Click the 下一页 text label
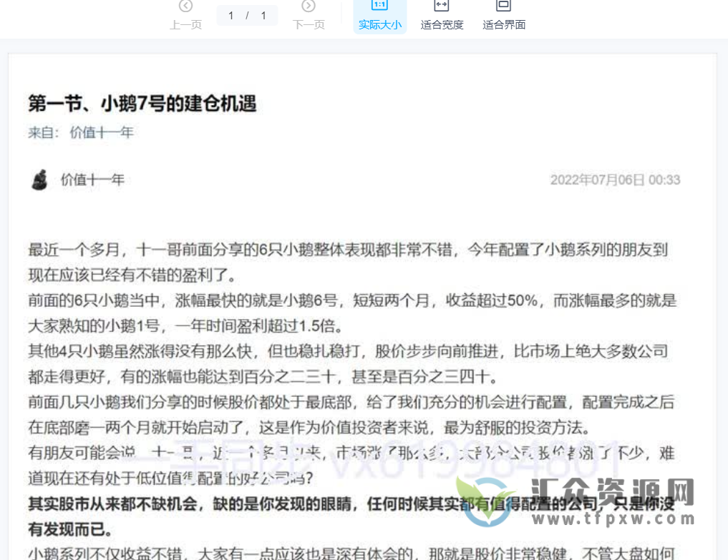 [x=309, y=25]
